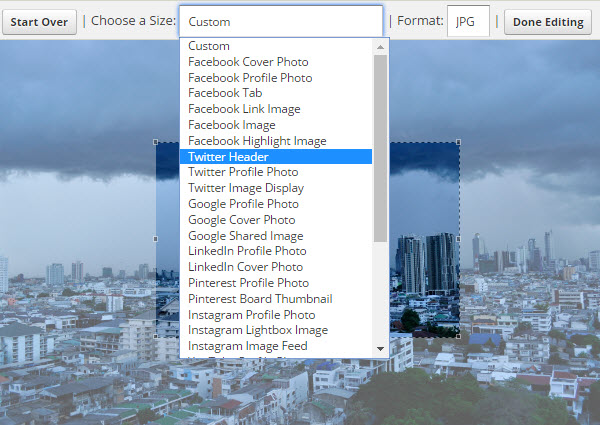
Task: Click the left-middle crop selection handle
Action: [x=155, y=239]
